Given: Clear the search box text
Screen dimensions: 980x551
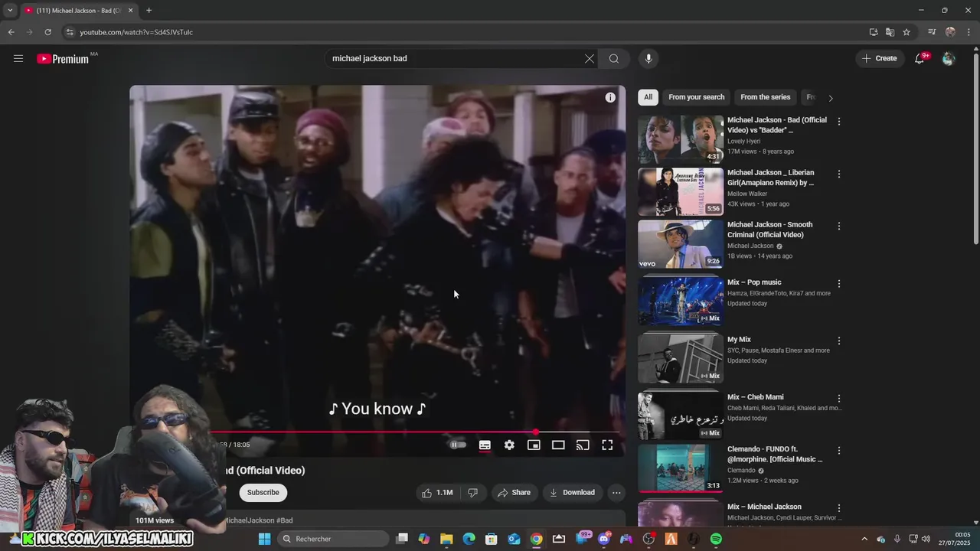Looking at the screenshot, I should point(590,59).
